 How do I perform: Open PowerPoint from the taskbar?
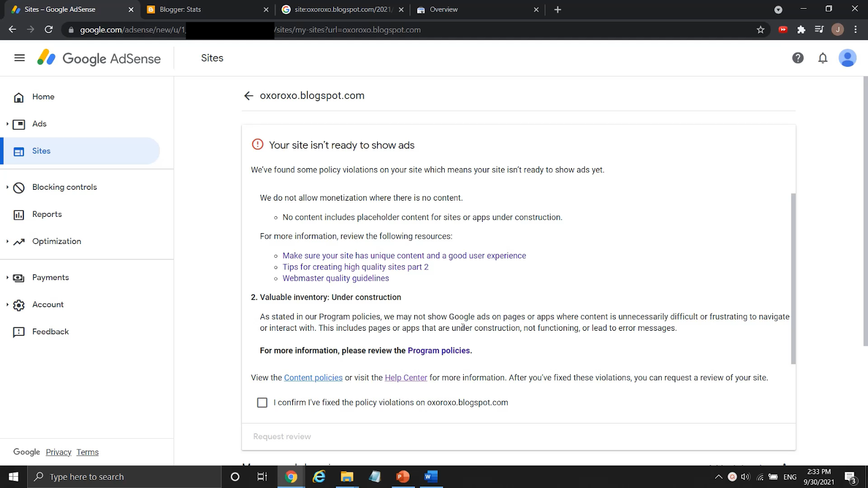403,477
